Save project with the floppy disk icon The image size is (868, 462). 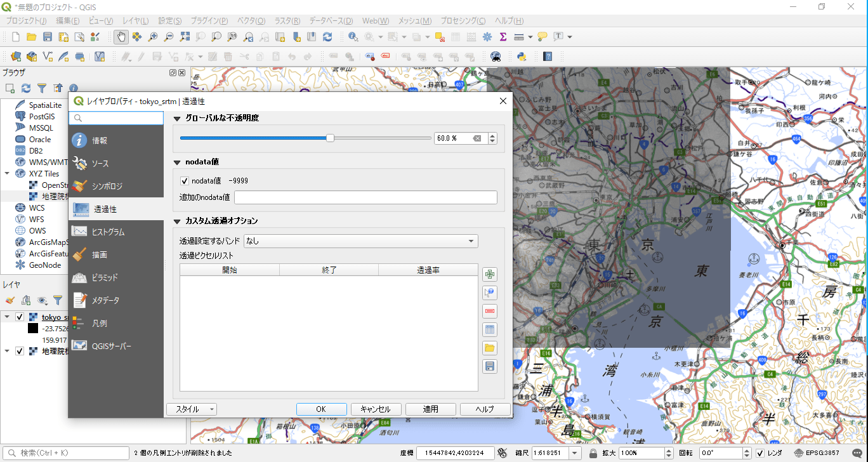tap(48, 37)
